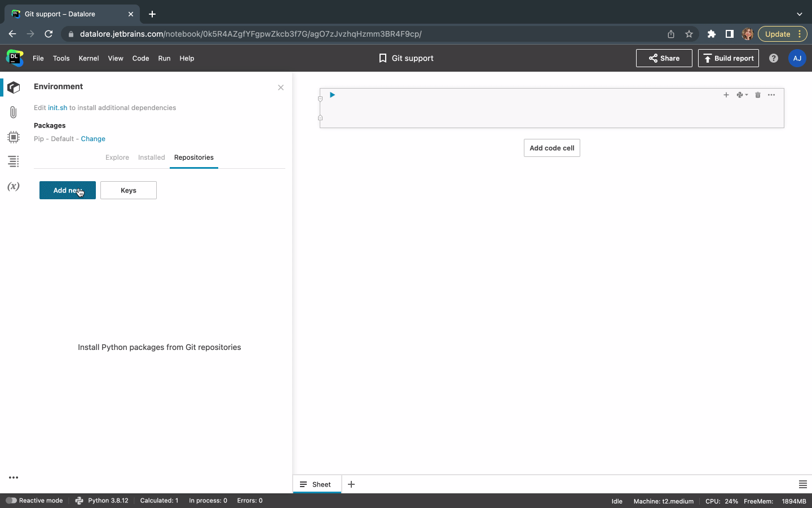Click the Git support notebook title

tap(413, 58)
